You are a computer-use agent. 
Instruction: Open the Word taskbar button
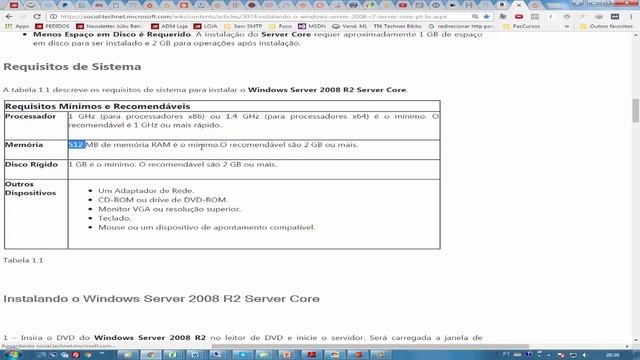click(x=195, y=355)
